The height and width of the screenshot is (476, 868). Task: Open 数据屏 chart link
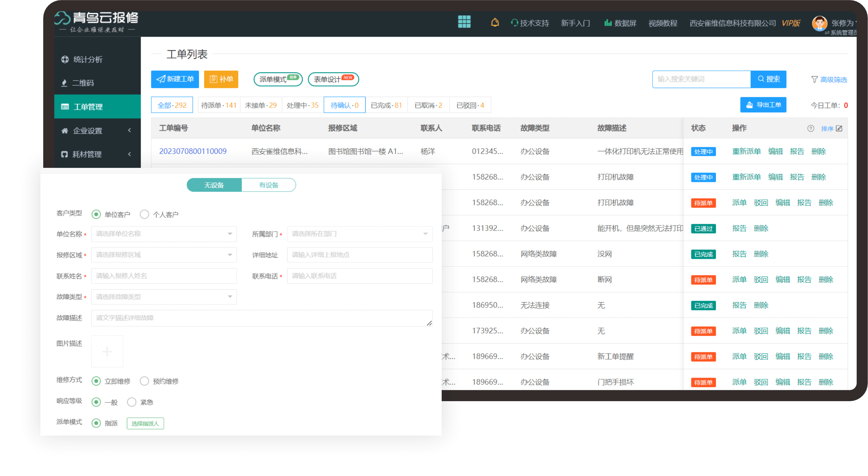coord(620,23)
